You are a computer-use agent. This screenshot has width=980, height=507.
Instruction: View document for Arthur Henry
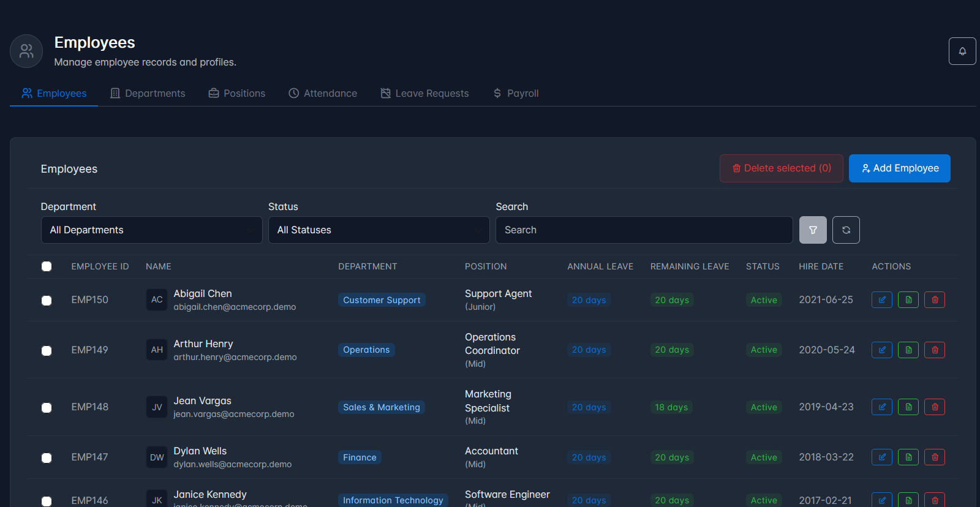pyautogui.click(x=908, y=350)
